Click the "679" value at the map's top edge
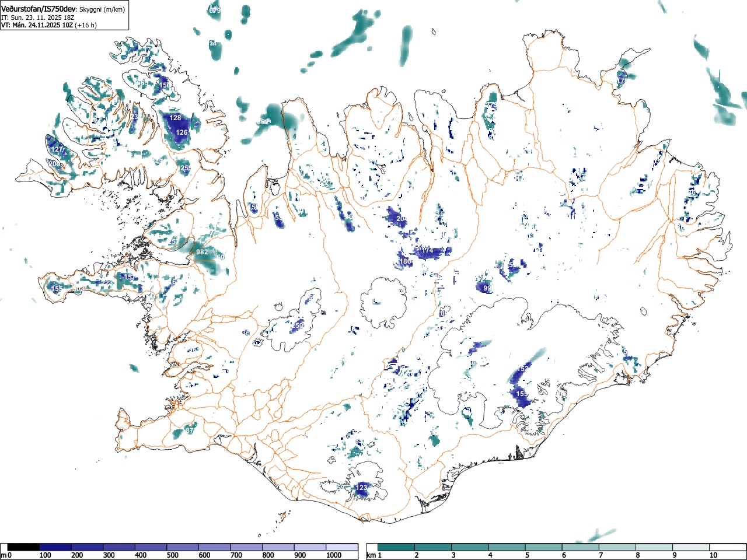The height and width of the screenshot is (560, 747). tap(215, 10)
